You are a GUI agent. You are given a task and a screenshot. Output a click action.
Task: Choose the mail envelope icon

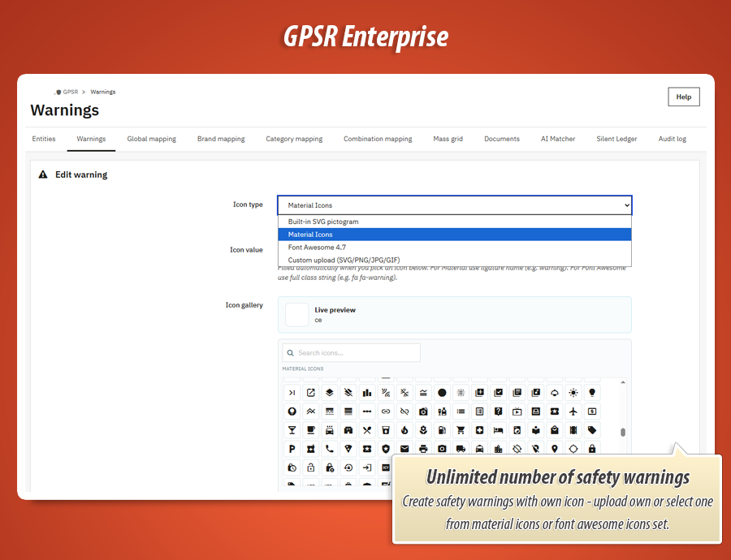tap(404, 449)
